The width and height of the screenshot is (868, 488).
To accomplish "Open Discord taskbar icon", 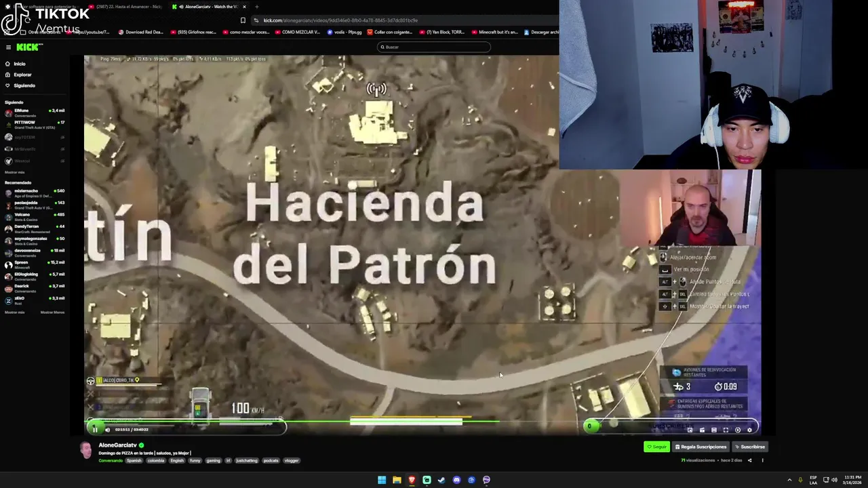I will [456, 480].
